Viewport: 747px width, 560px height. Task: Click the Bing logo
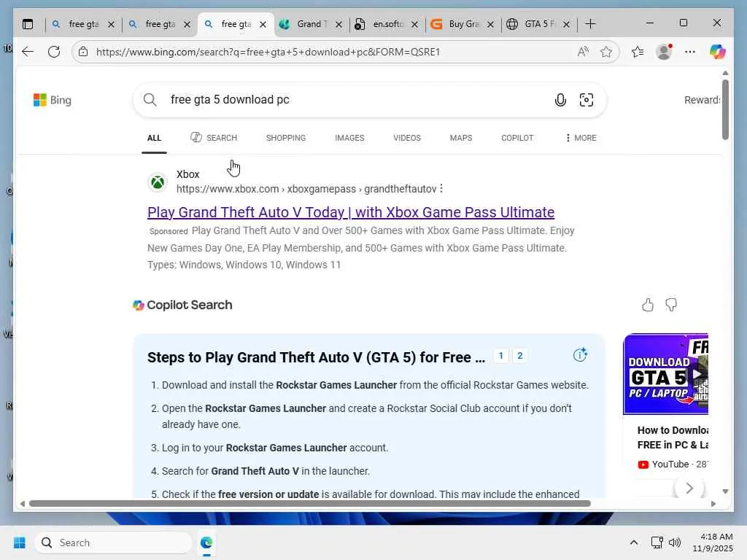[53, 100]
